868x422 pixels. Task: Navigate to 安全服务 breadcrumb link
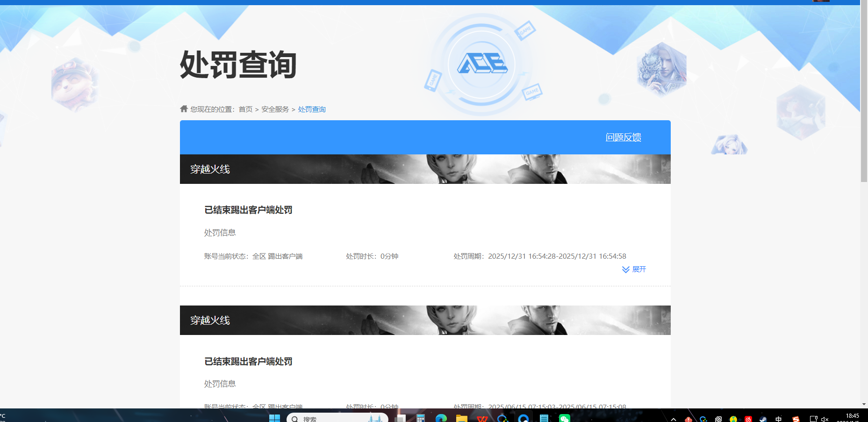(x=275, y=109)
